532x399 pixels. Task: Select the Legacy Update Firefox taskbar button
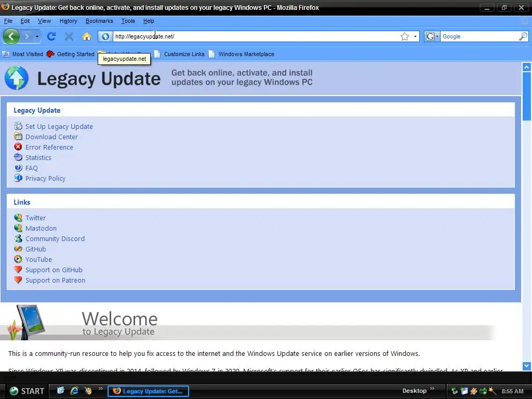(x=148, y=391)
